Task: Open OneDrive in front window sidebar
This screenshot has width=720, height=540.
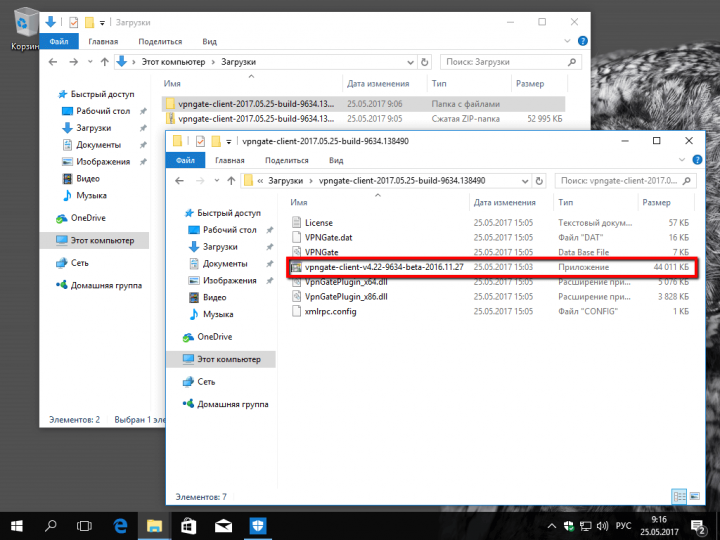Action: tap(214, 337)
